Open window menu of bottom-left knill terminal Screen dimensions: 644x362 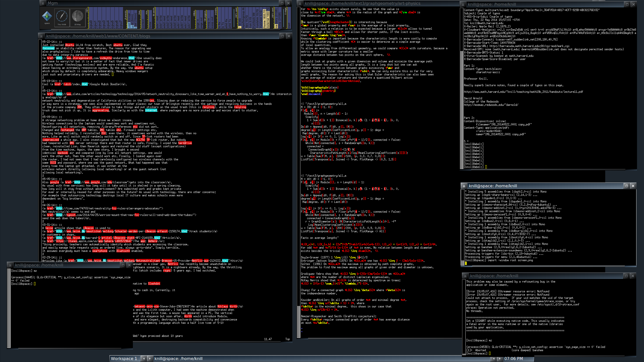(10, 265)
